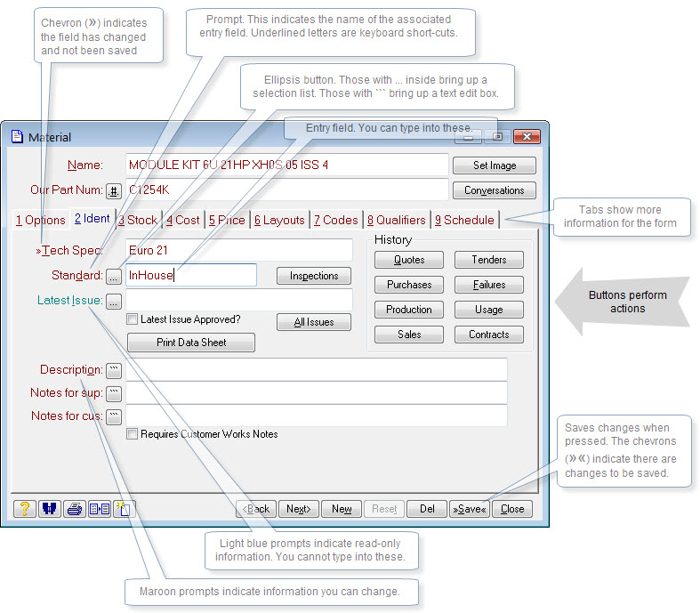Open the Description text edit box button
This screenshot has height=613, width=700.
(x=114, y=371)
